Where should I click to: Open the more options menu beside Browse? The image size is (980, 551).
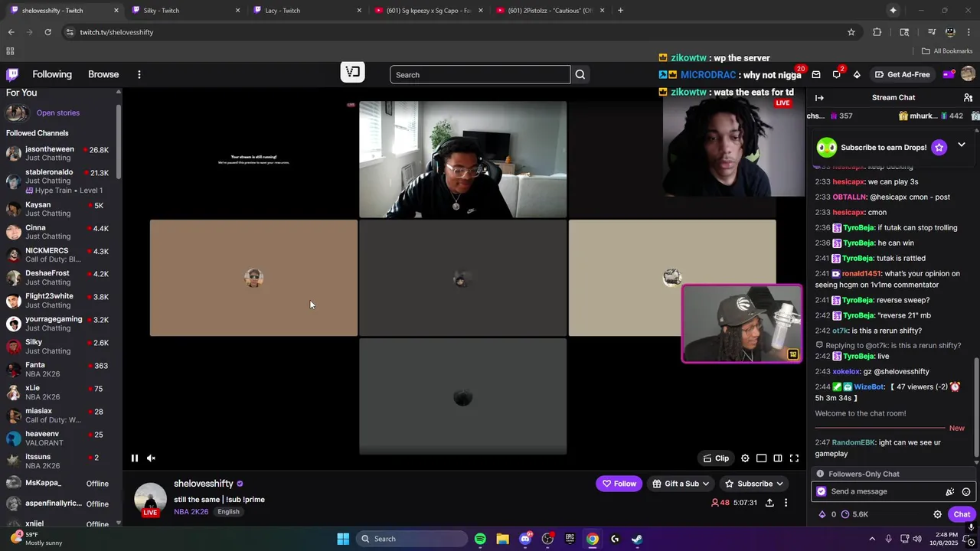(x=139, y=74)
